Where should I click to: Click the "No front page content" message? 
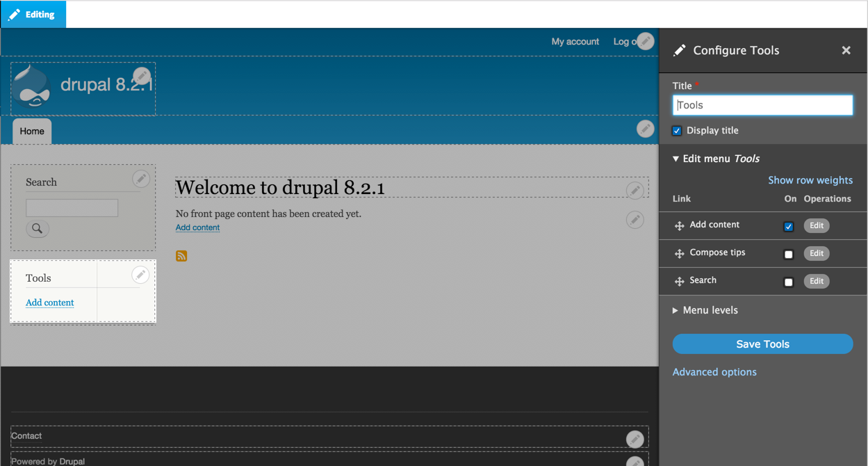click(268, 214)
